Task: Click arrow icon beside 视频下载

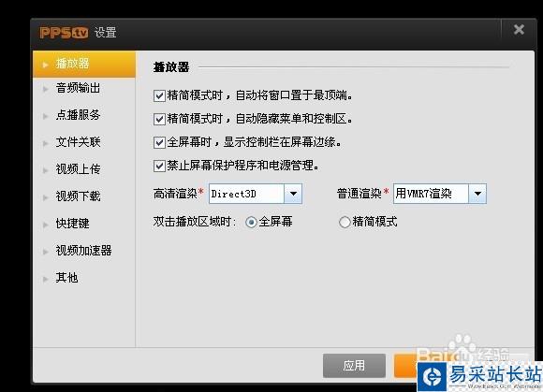Action: (45, 197)
